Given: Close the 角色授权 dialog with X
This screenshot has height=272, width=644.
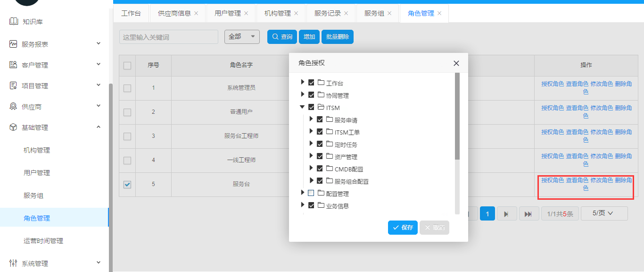Looking at the screenshot, I should [456, 63].
